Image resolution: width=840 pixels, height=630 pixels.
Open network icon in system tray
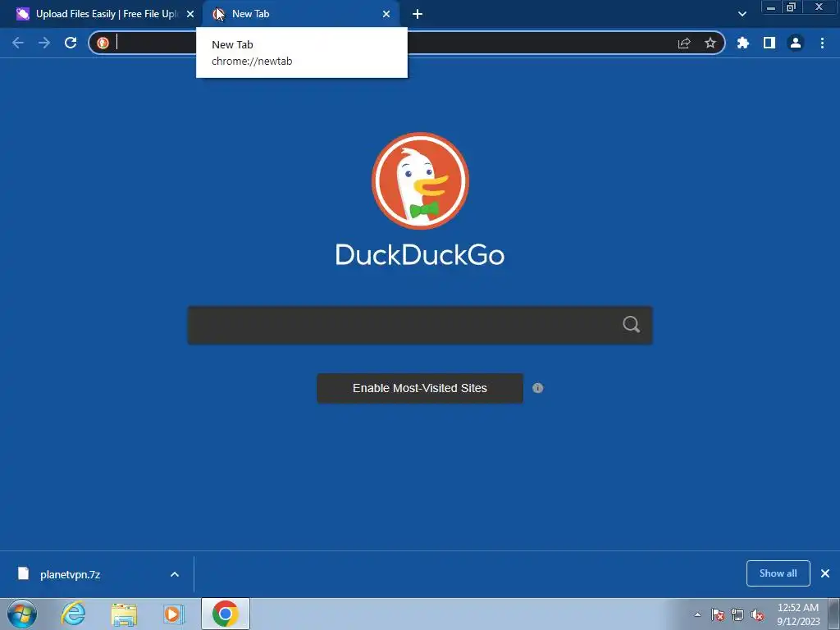[x=737, y=614]
